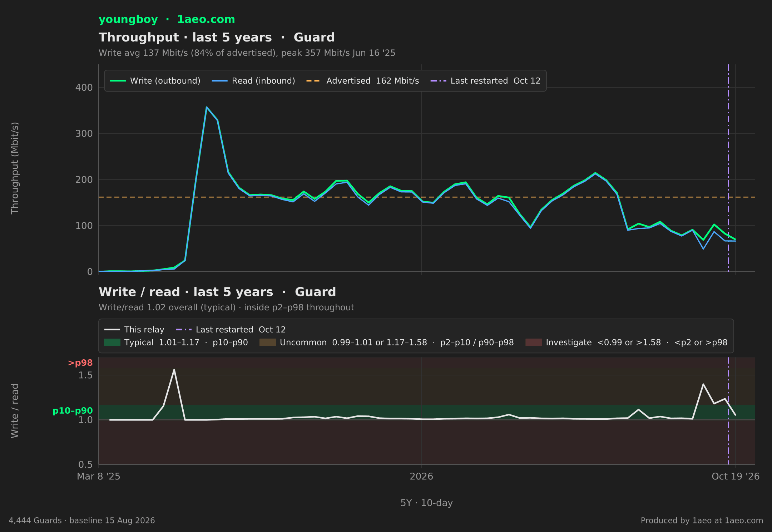Click the blue Read legend line swatch

pyautogui.click(x=219, y=81)
